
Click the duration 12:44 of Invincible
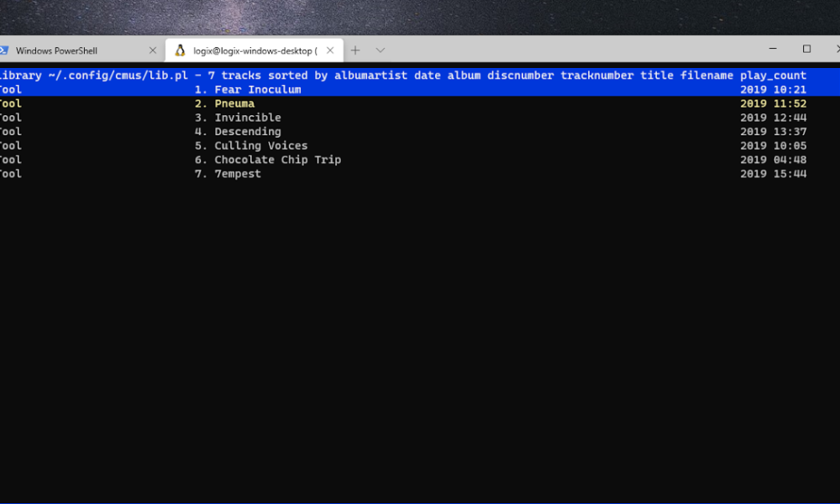click(x=790, y=118)
